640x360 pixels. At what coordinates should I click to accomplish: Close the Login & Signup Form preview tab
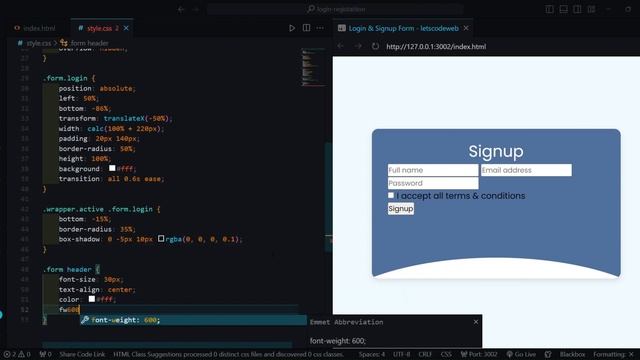(x=466, y=28)
